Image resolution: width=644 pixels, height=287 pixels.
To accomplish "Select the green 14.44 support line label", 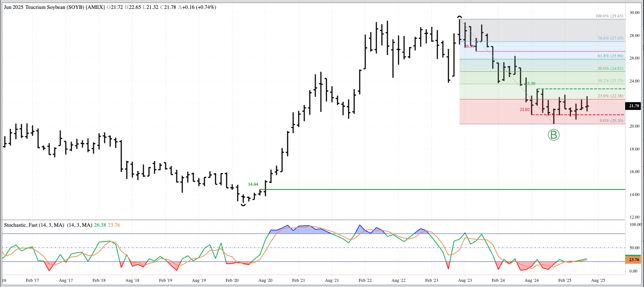I will point(253,184).
